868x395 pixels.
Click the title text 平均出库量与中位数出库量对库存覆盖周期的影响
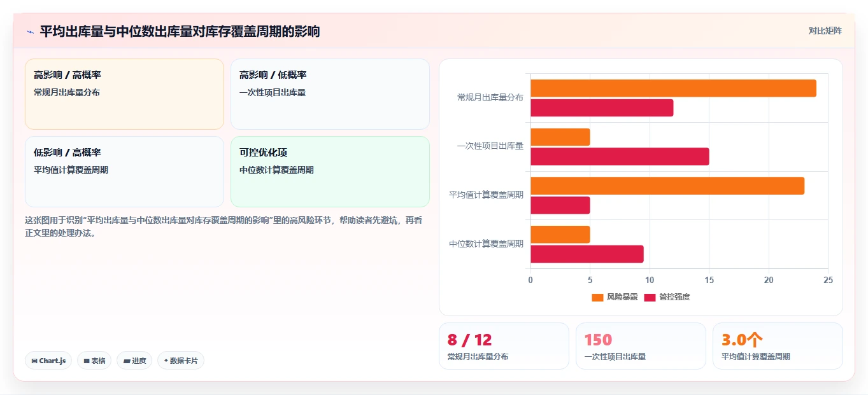tap(180, 31)
